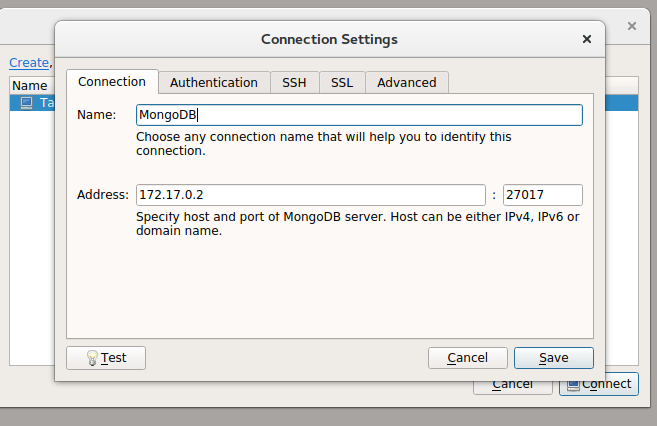Close the Connection Settings dialog with X

tap(587, 39)
